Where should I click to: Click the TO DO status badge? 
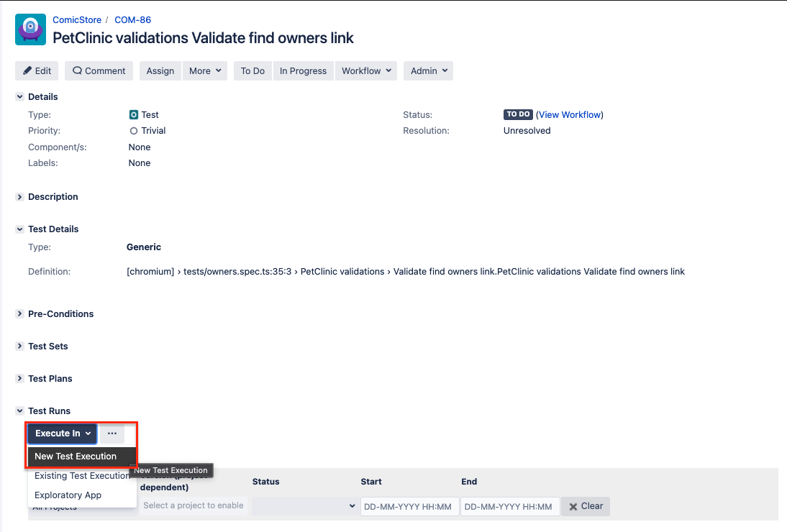(x=518, y=114)
